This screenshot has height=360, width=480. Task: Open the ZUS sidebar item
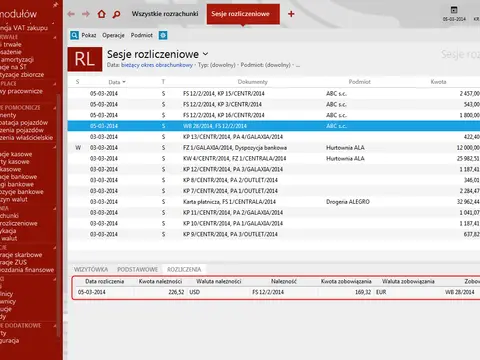[13, 262]
